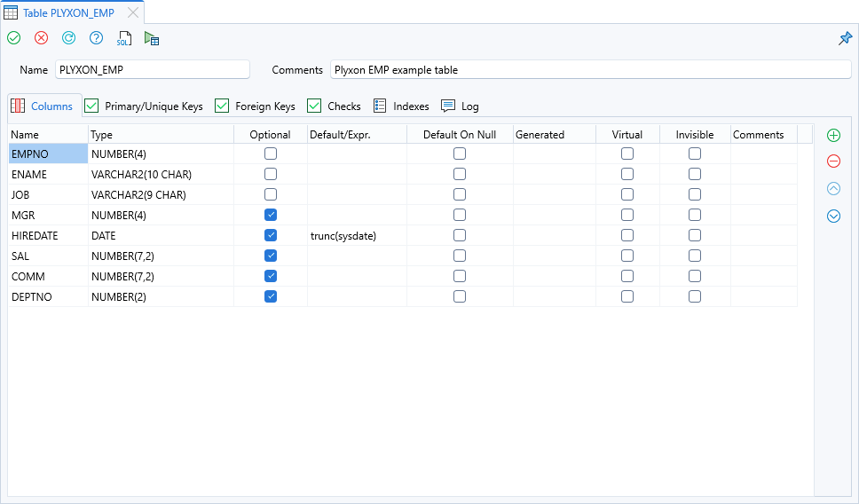The height and width of the screenshot is (504, 859).
Task: Toggle Optional checkbox for JOB
Action: tap(271, 194)
